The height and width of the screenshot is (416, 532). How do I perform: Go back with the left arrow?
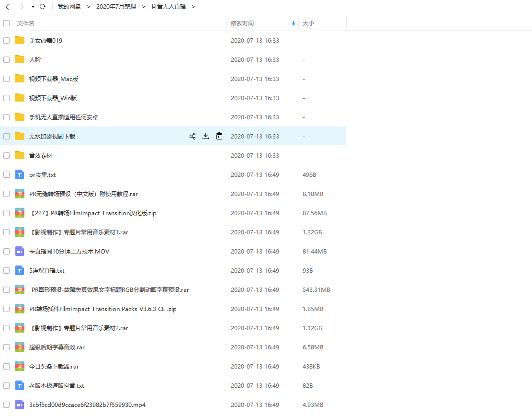pos(7,6)
